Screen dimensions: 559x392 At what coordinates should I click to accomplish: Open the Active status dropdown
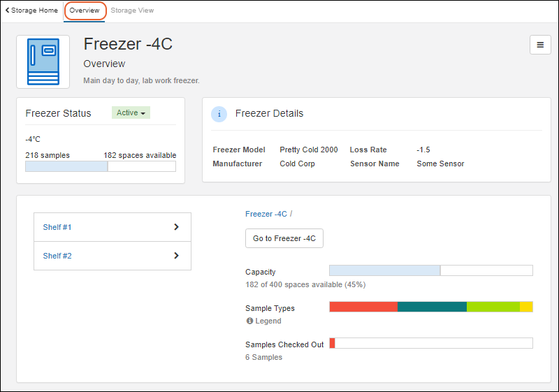(131, 113)
